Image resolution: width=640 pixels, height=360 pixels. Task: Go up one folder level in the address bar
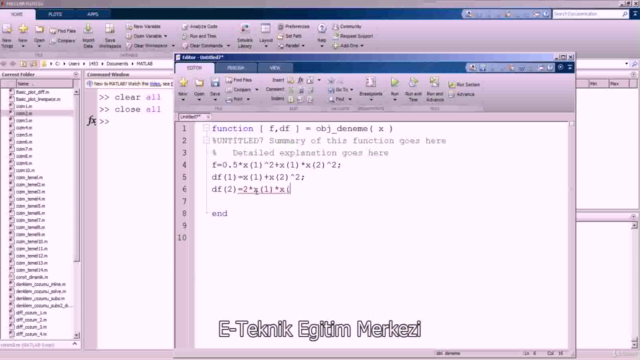pyautogui.click(x=23, y=64)
